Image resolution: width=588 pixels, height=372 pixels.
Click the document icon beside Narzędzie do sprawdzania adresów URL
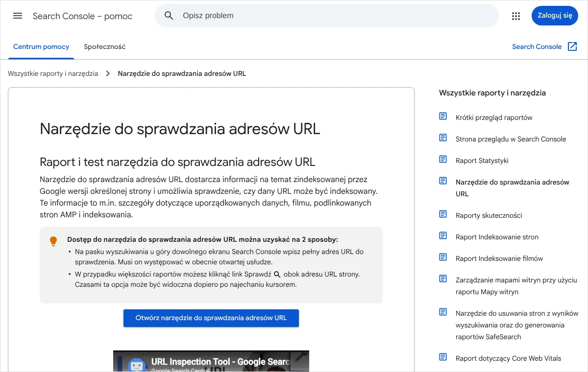click(443, 181)
